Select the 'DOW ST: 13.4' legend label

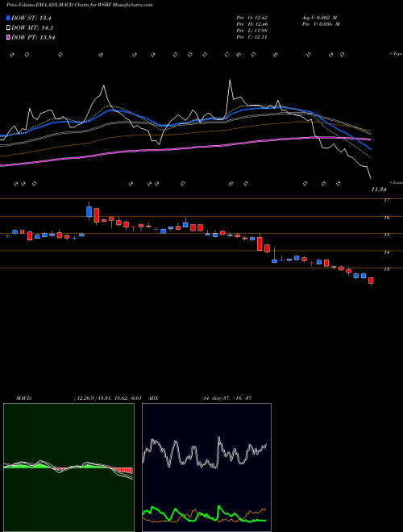[31, 18]
